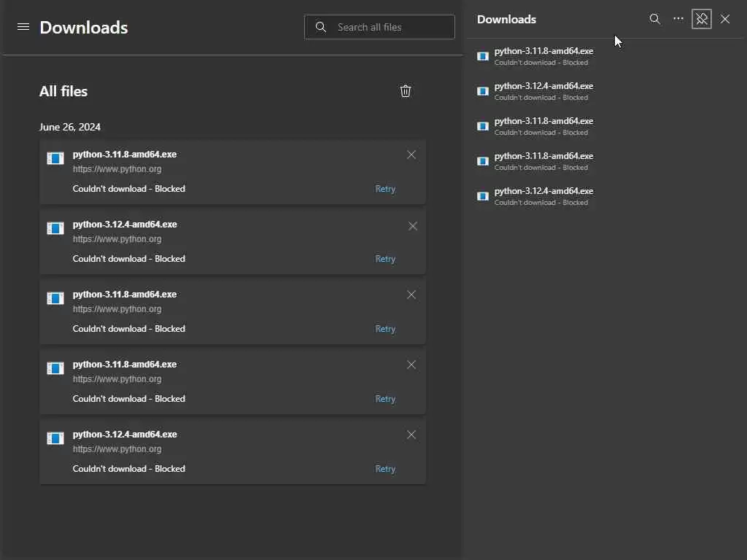The image size is (747, 560).
Task: Close the Downloads flyout panel
Action: click(x=725, y=19)
